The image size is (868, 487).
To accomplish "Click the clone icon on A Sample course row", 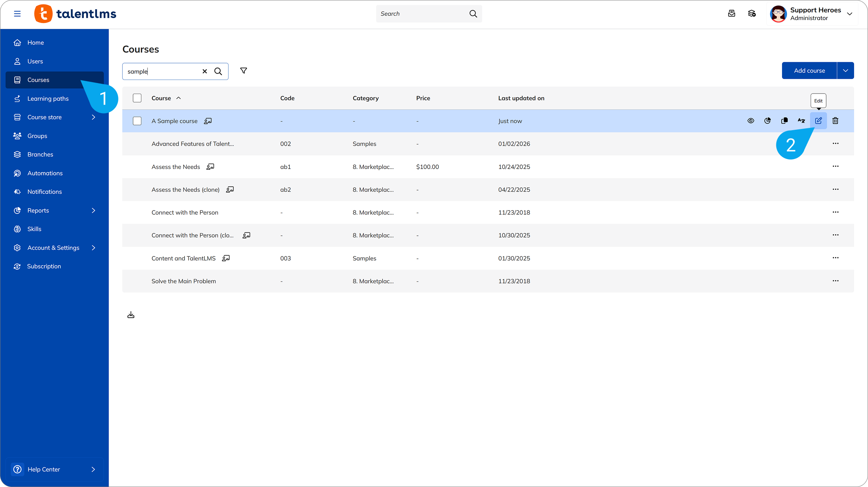I will (x=784, y=121).
